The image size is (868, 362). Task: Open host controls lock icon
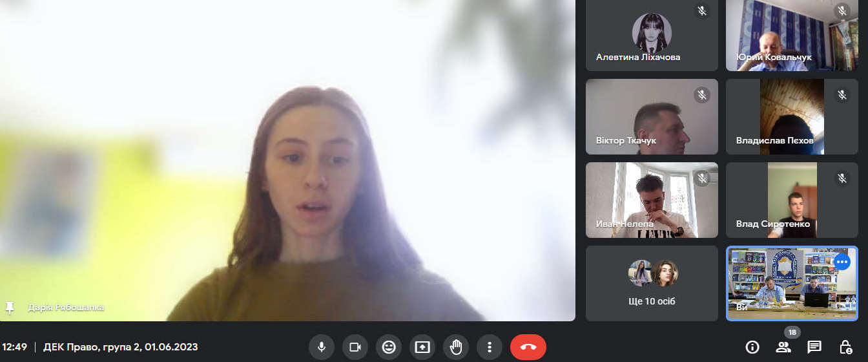click(845, 347)
